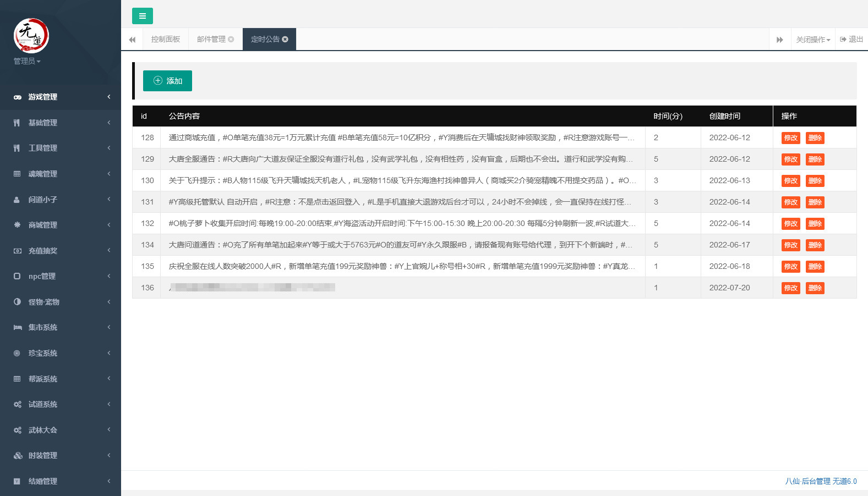Open the 管理员 user dropdown

[x=27, y=61]
